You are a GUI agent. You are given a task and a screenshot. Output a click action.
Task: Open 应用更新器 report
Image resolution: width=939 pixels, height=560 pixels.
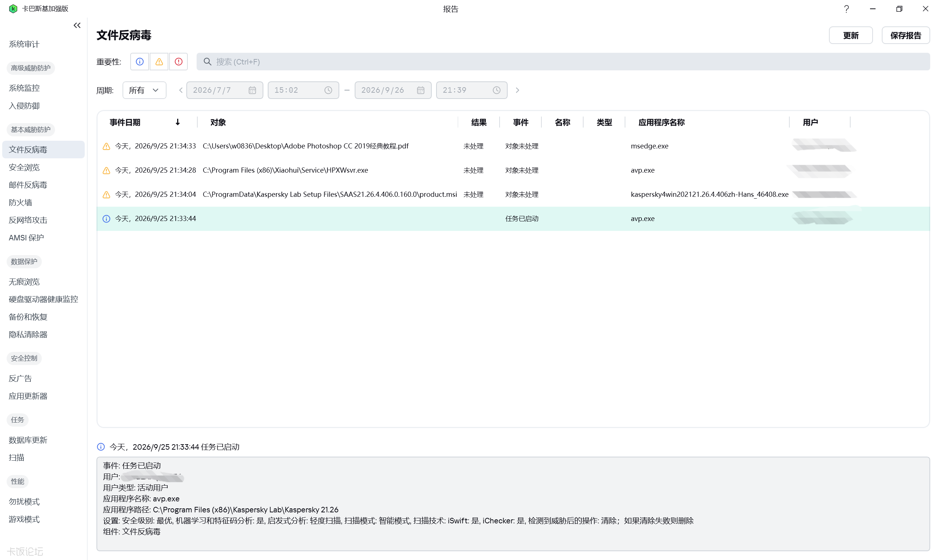(28, 396)
